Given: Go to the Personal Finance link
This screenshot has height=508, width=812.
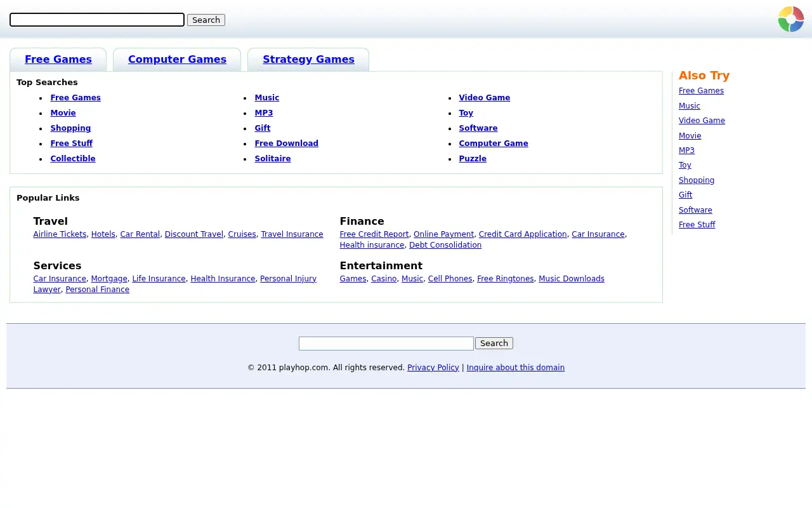Looking at the screenshot, I should pyautogui.click(x=98, y=290).
